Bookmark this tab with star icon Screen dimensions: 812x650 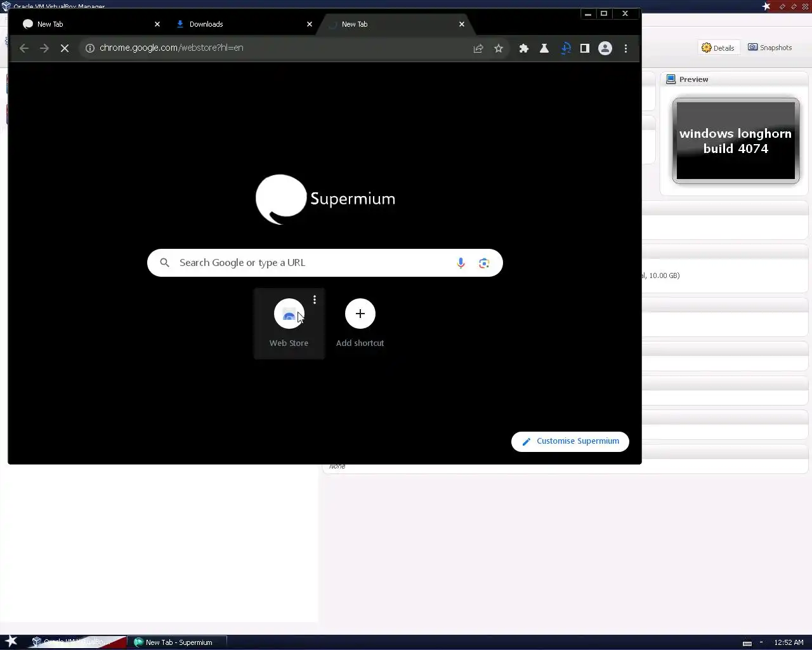tap(499, 48)
